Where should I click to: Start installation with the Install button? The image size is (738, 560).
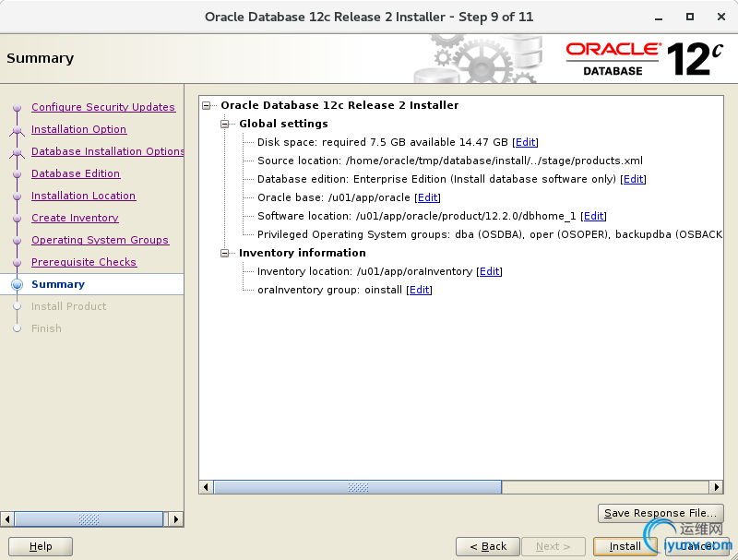click(x=625, y=546)
